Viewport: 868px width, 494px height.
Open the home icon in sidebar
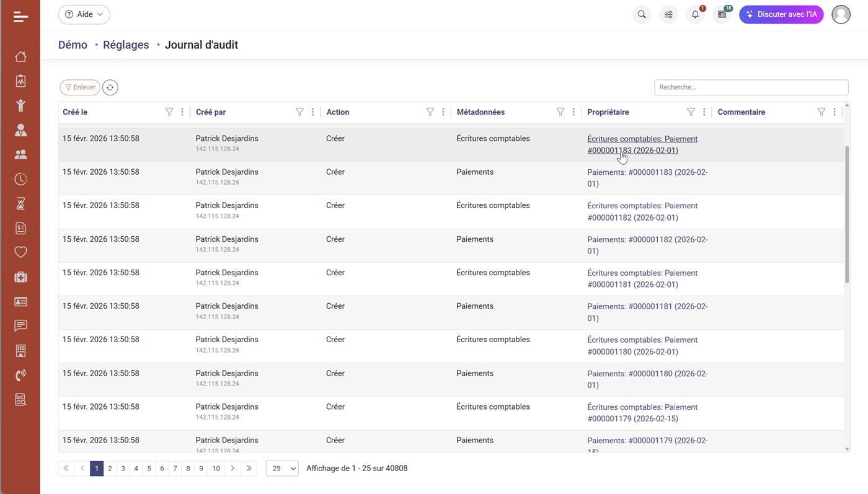tap(20, 57)
